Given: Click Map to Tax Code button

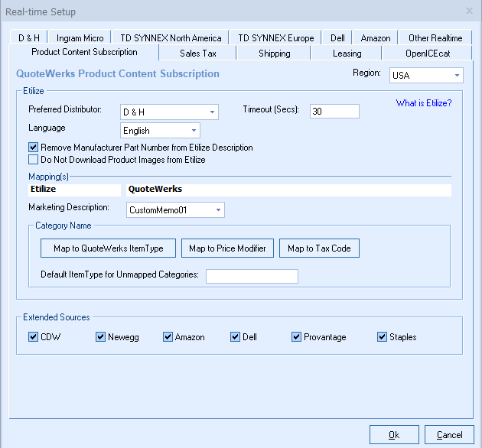Looking at the screenshot, I should [x=319, y=248].
